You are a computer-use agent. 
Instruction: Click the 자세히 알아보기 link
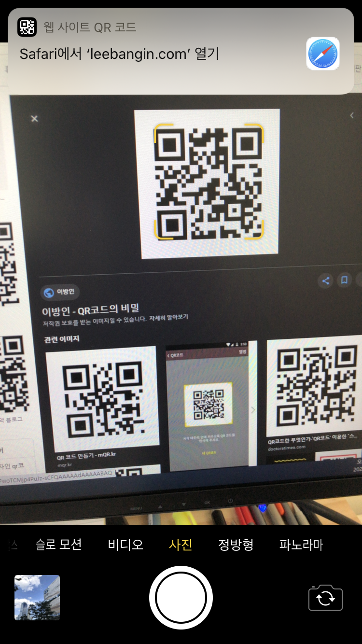(168, 318)
